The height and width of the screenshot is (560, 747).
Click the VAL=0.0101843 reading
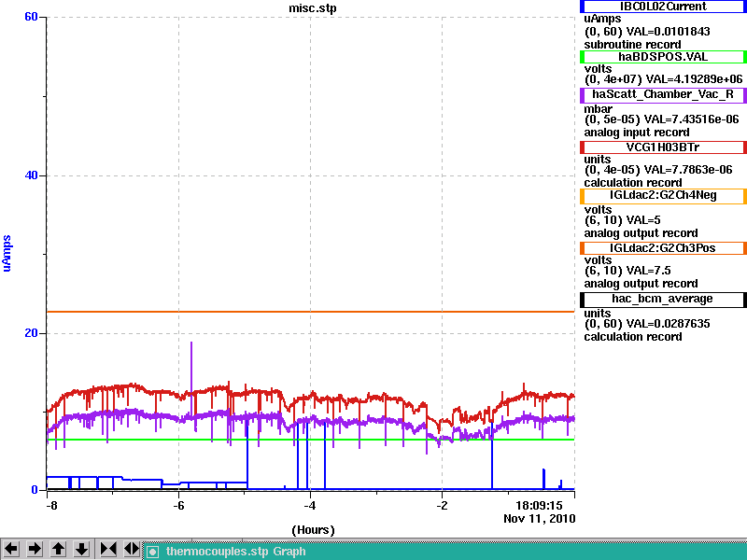pos(668,32)
